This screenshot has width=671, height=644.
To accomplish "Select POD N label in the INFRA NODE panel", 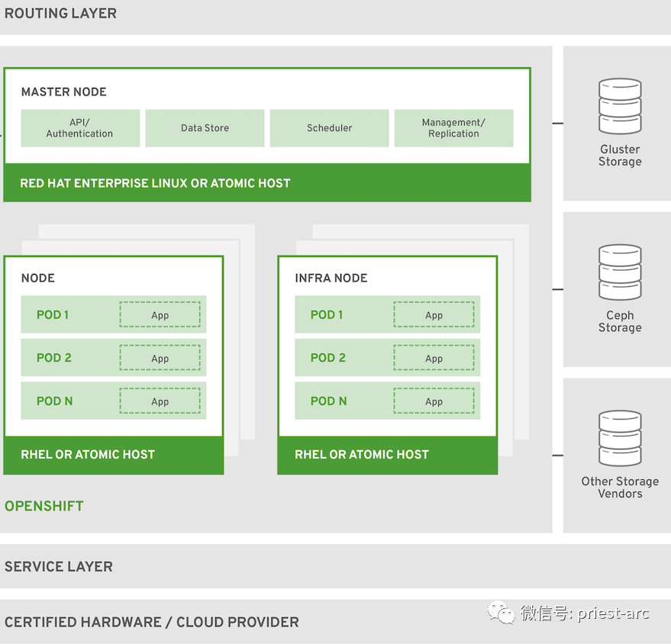I will pyautogui.click(x=329, y=401).
